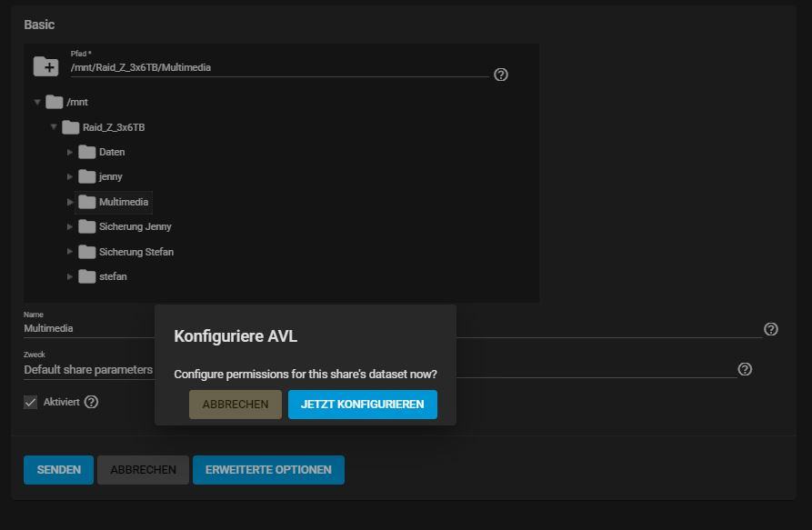Select the stefan tree item label
This screenshot has height=530, width=812.
113,277
